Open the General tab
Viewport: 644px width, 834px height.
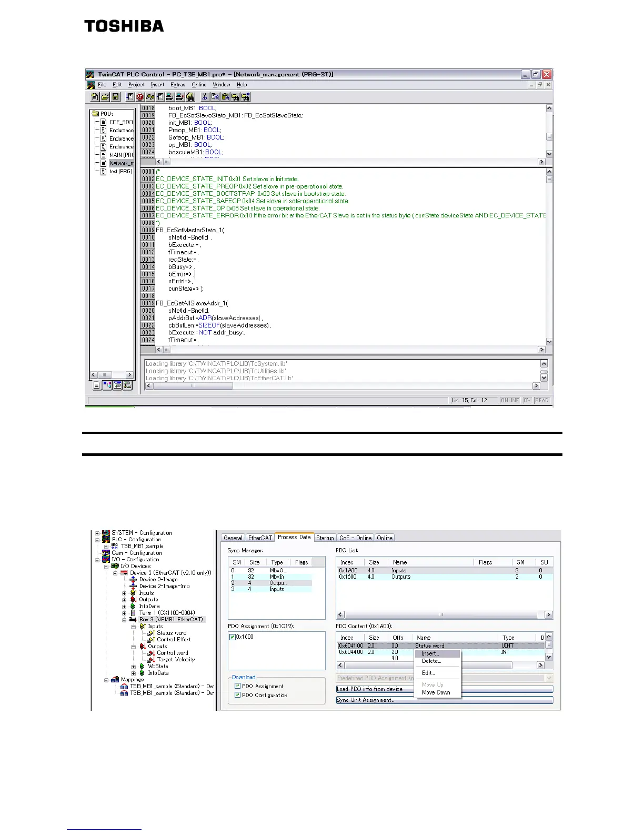(x=233, y=538)
